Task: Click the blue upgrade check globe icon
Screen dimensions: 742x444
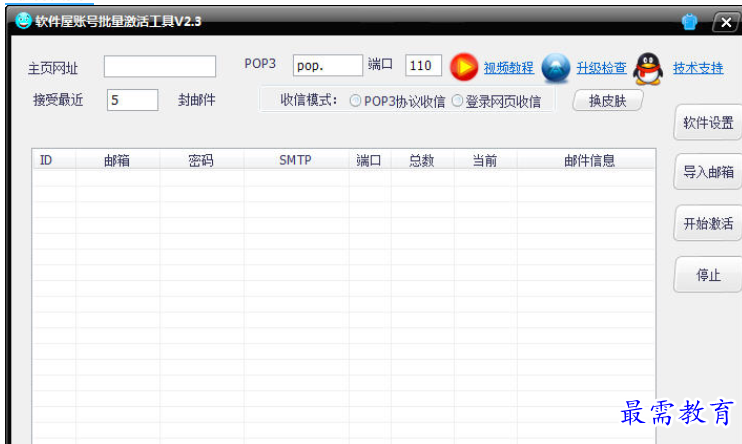Action: [556, 68]
